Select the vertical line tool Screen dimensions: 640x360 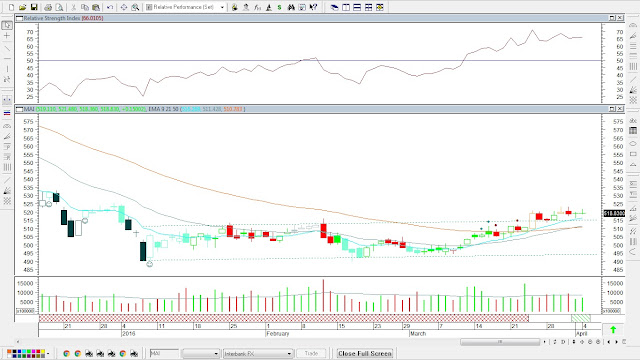tap(7, 69)
